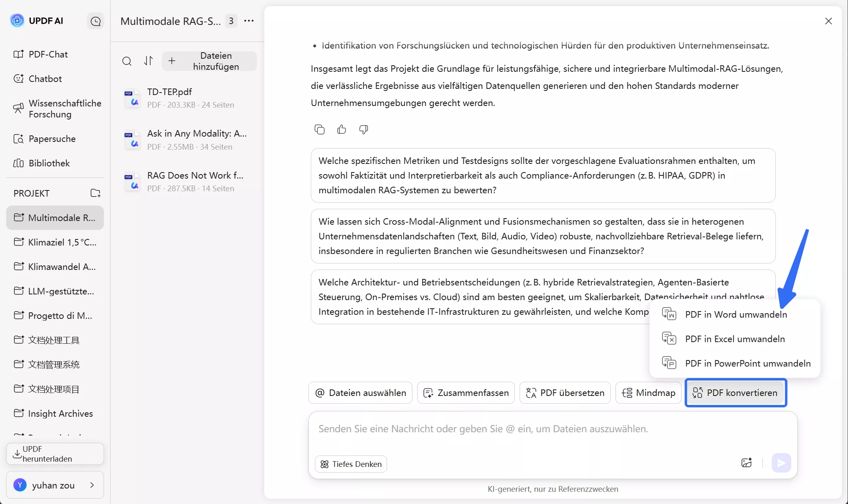
Task: Click the Zusammenfassen button
Action: pos(466,393)
